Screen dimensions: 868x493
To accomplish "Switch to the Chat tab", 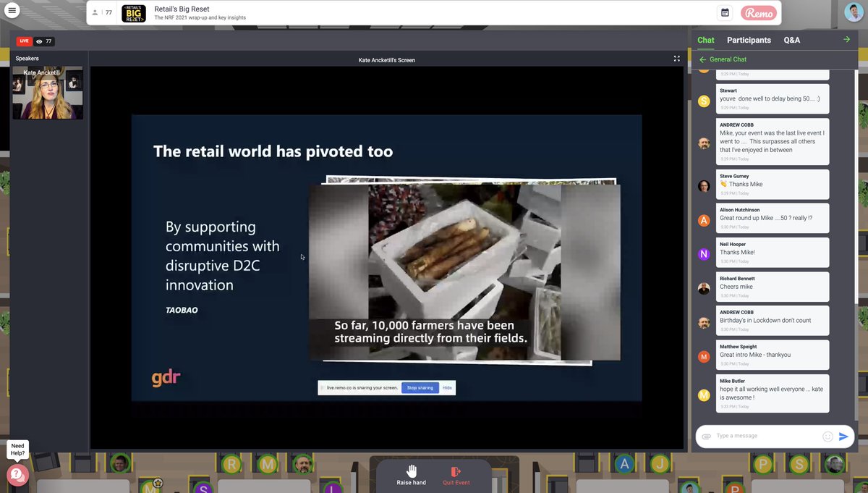I will tap(705, 40).
